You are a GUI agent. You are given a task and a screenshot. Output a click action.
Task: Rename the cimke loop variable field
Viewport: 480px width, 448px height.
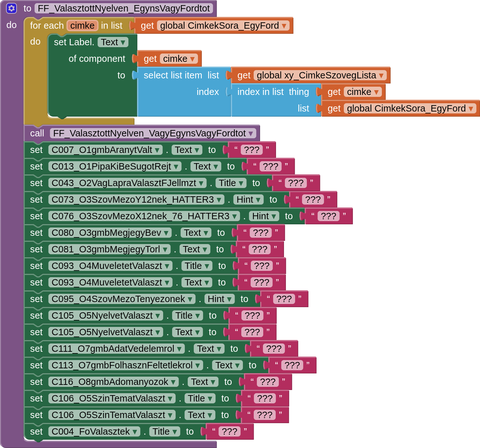point(82,25)
